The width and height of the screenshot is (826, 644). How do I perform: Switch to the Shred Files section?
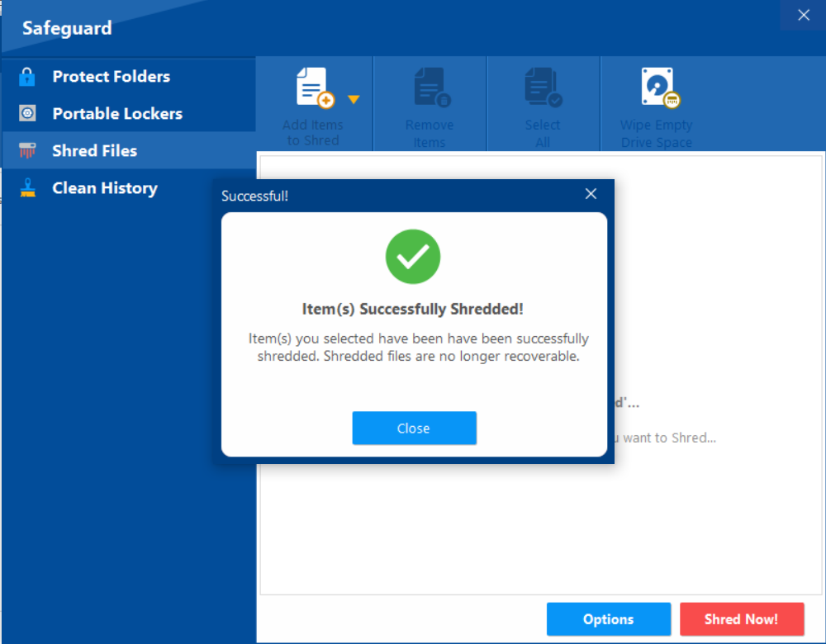coord(129,150)
